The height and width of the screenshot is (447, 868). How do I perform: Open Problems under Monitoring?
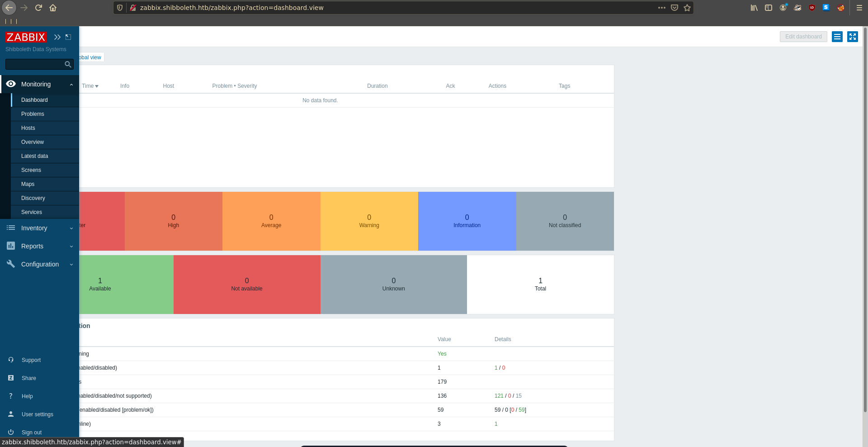33,114
